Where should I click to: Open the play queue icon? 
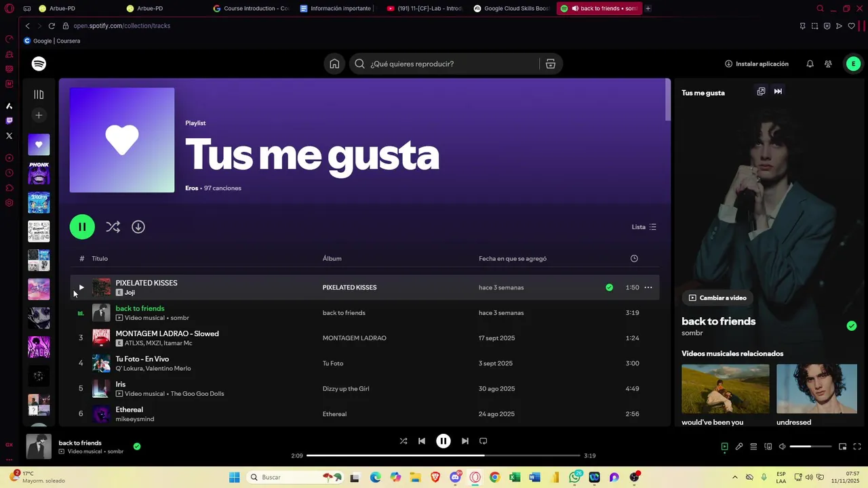(753, 447)
